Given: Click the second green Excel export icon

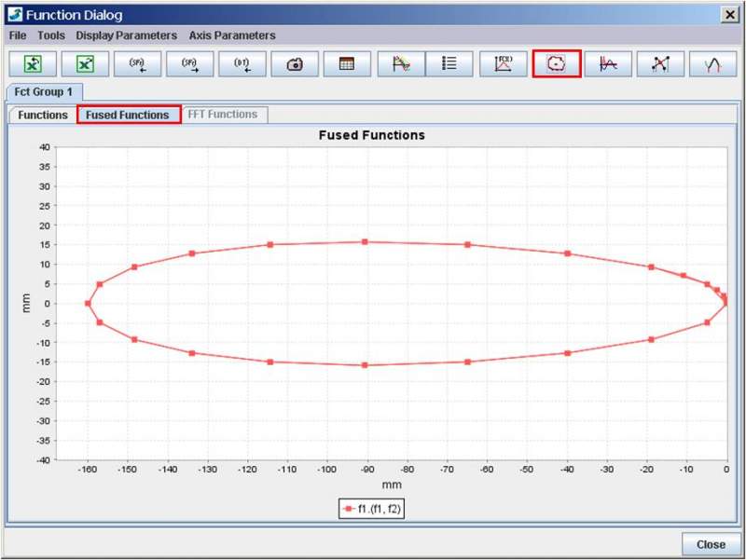Looking at the screenshot, I should coord(85,63).
